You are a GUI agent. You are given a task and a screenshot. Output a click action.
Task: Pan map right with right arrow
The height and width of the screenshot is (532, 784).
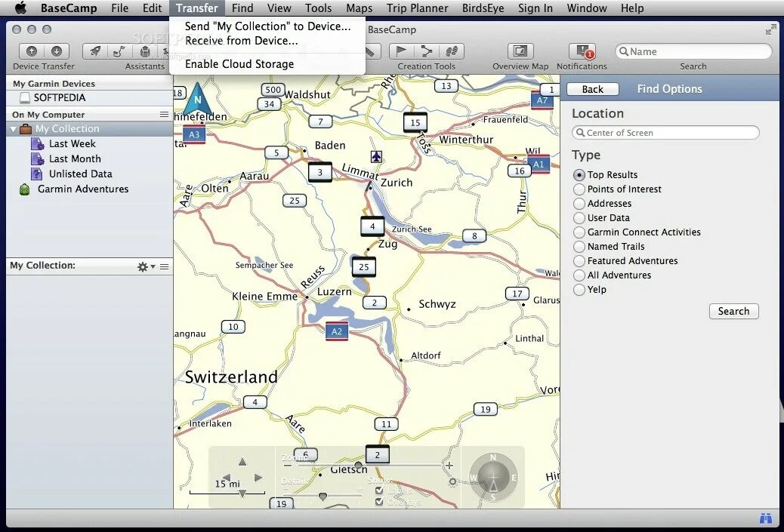(258, 478)
